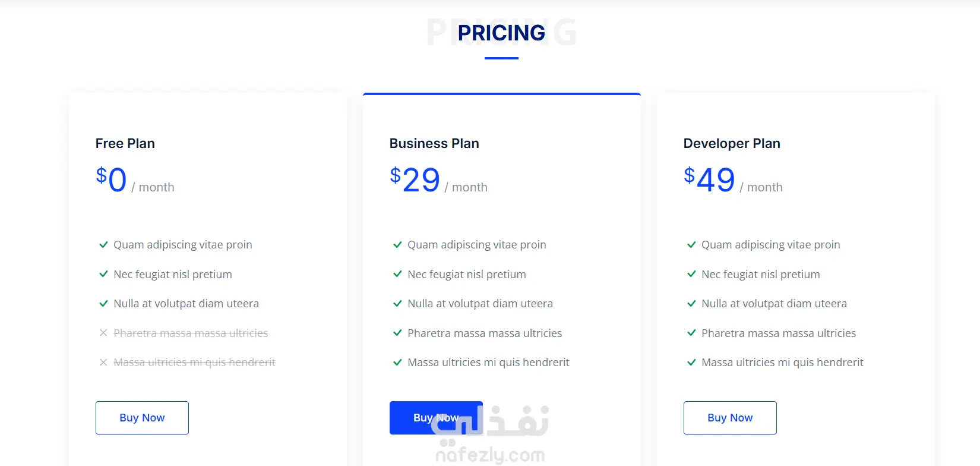Image resolution: width=980 pixels, height=466 pixels.
Task: Click the Developer Plan Buy Now button
Action: tap(730, 418)
